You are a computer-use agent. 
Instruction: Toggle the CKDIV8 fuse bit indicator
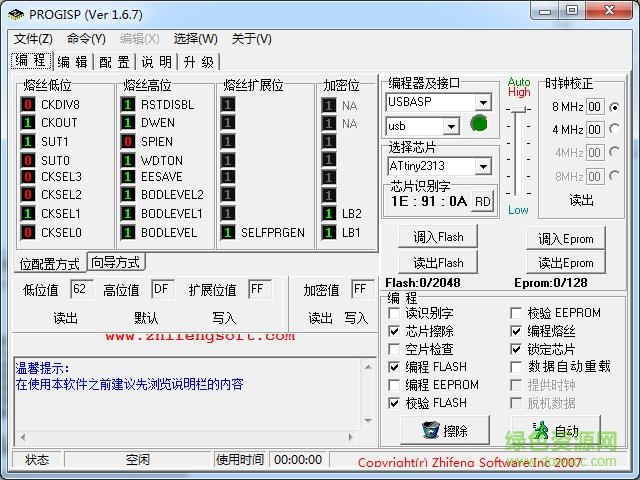(x=29, y=105)
